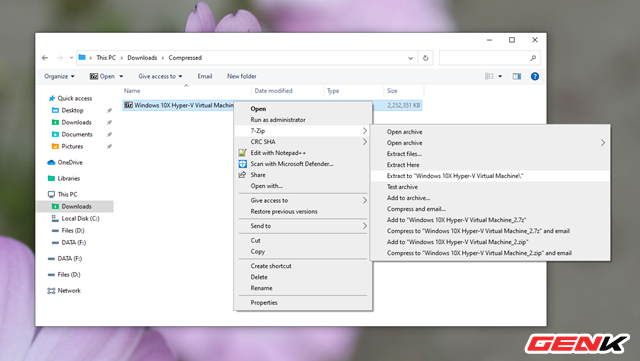
Task: Click the folder icon in address bar
Action: [82, 58]
